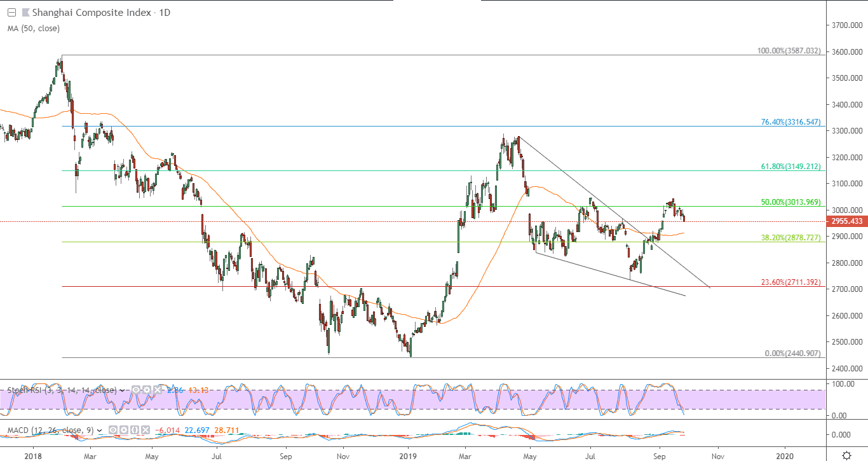Open MACD settings gear
The width and height of the screenshot is (868, 461).
point(125,430)
